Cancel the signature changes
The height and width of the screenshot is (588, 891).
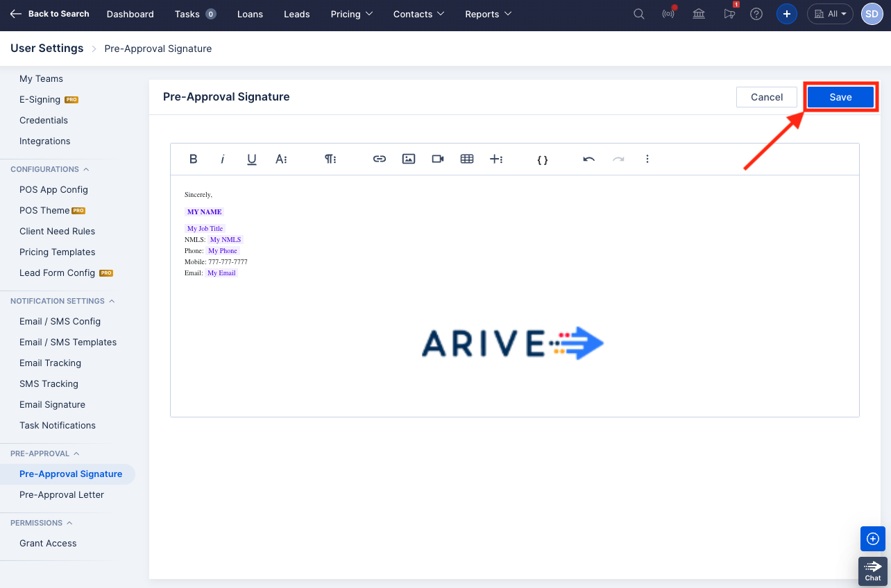(767, 97)
